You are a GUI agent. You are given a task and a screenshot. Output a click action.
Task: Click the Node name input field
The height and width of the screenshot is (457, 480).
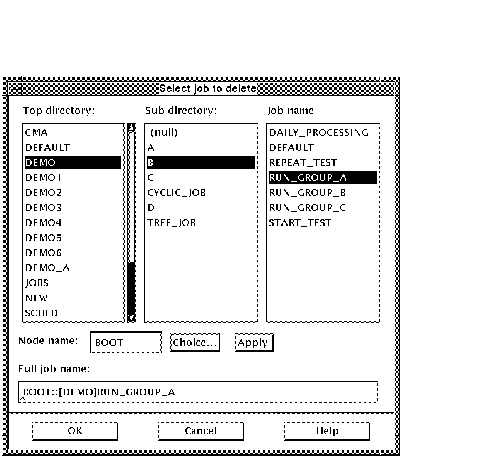pyautogui.click(x=126, y=342)
